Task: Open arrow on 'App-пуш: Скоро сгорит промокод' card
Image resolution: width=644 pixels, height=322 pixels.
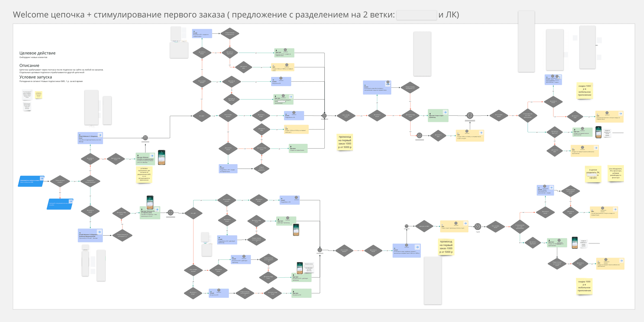Action: tap(445, 112)
